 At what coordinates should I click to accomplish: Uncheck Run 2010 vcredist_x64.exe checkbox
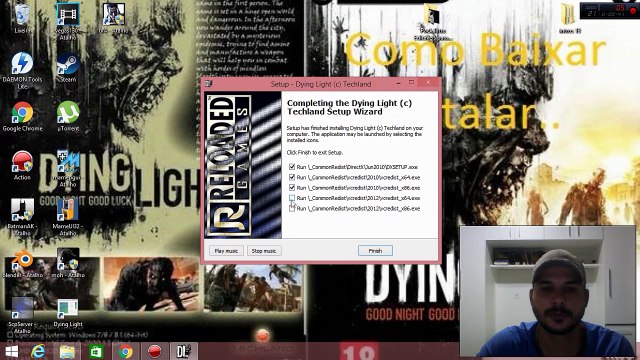point(292,177)
